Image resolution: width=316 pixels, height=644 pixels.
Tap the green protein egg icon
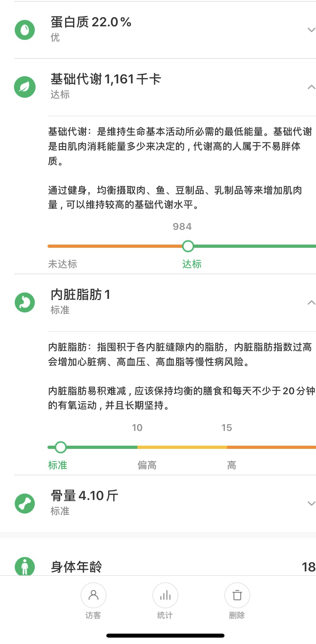point(25,30)
